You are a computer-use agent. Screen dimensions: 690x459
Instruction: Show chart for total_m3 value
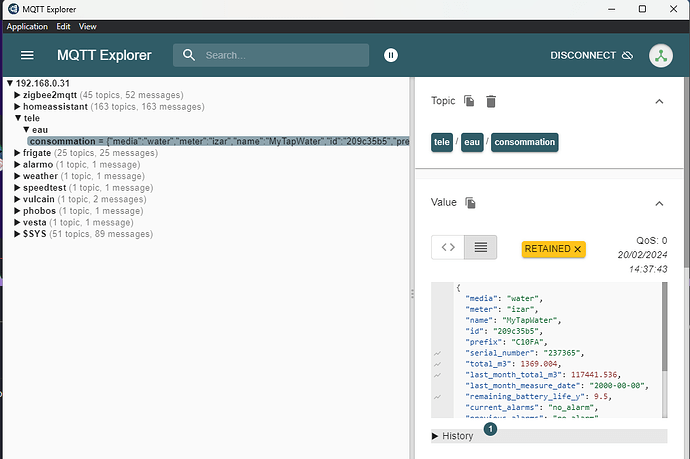pyautogui.click(x=437, y=364)
